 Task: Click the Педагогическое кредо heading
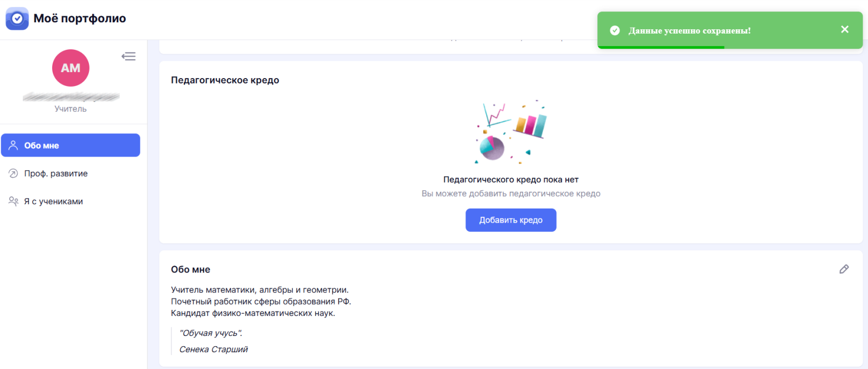225,80
